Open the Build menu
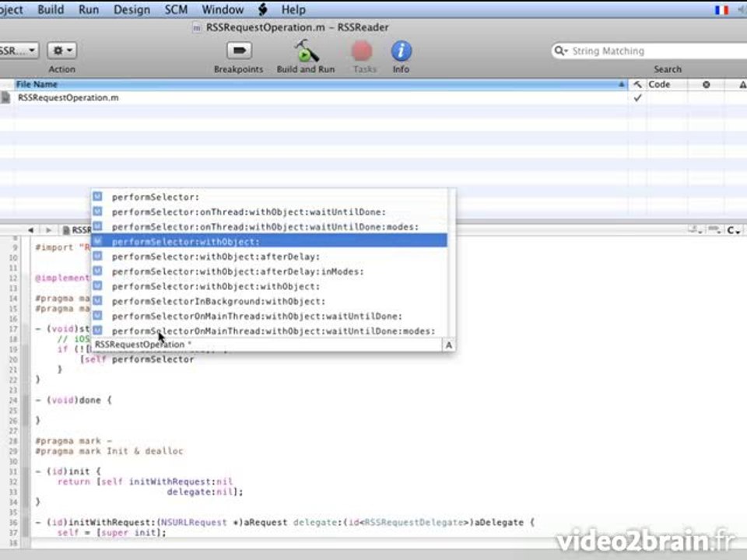The height and width of the screenshot is (560, 747). pyautogui.click(x=51, y=9)
